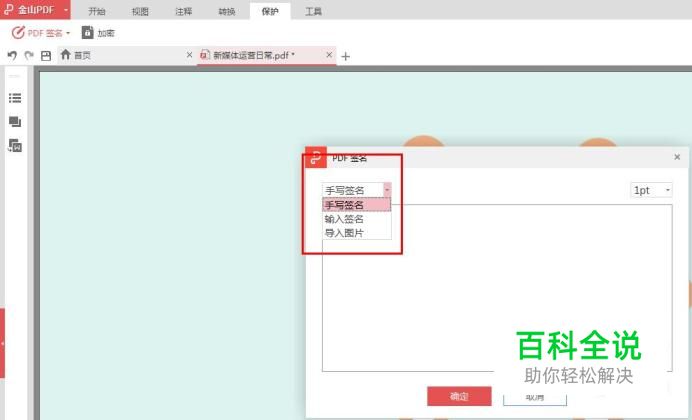Switch to the 转换 tab
The height and width of the screenshot is (420, 692).
227,11
